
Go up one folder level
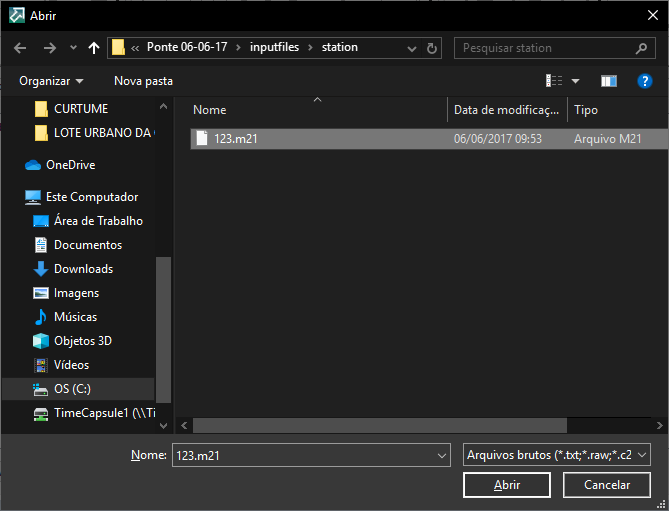coord(94,48)
